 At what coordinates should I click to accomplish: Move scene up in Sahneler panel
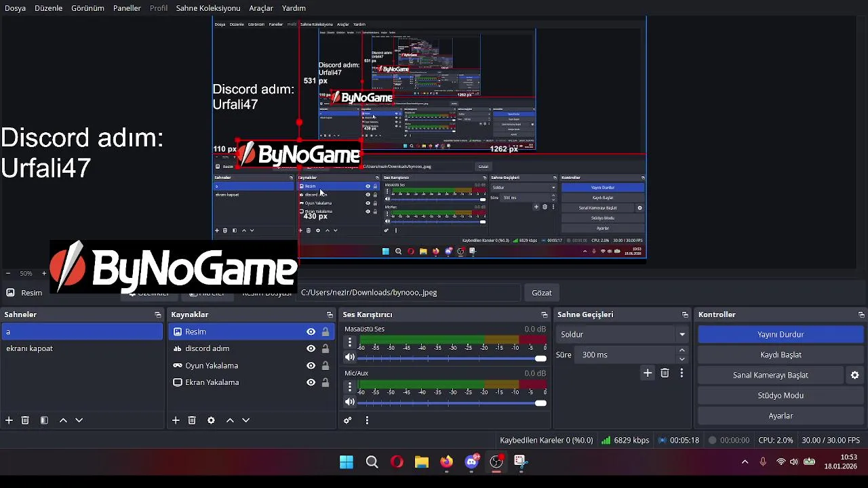(x=63, y=420)
